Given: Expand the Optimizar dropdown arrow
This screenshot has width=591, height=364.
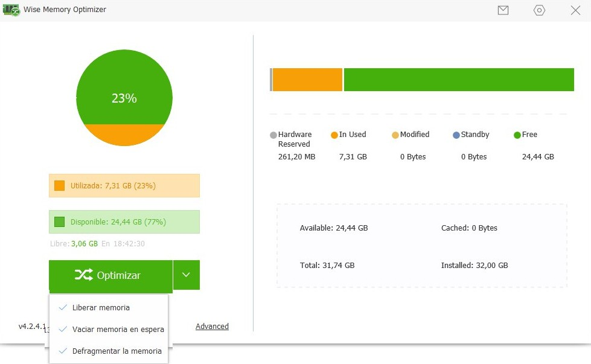Looking at the screenshot, I should pos(187,275).
